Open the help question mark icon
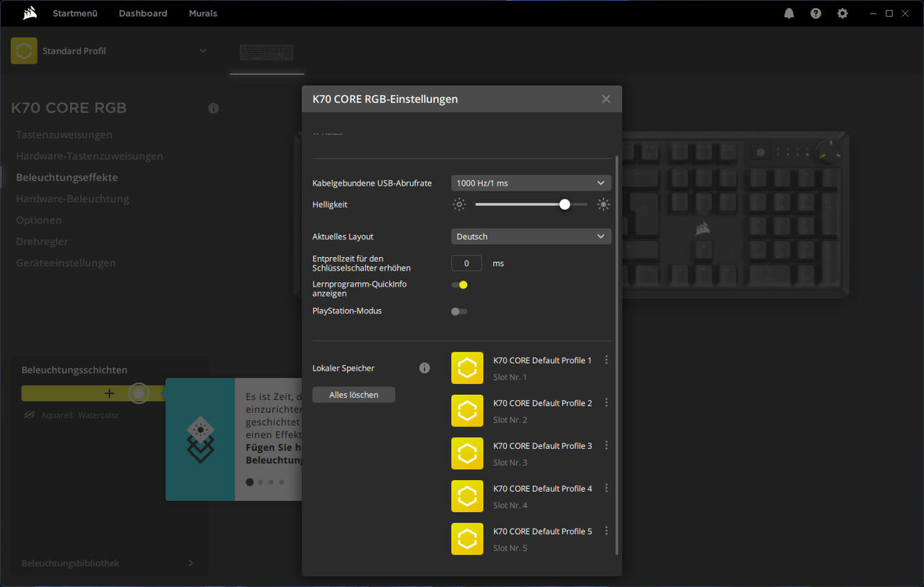924x587 pixels. click(816, 13)
